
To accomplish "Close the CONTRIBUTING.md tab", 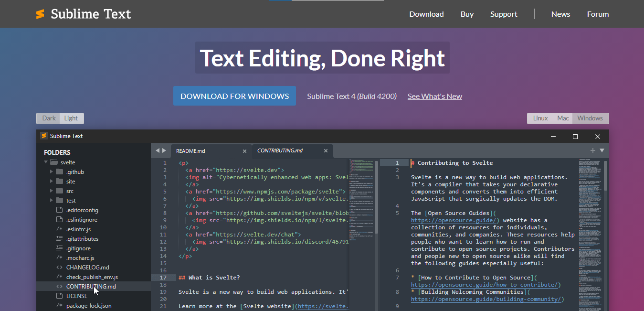I will 326,151.
